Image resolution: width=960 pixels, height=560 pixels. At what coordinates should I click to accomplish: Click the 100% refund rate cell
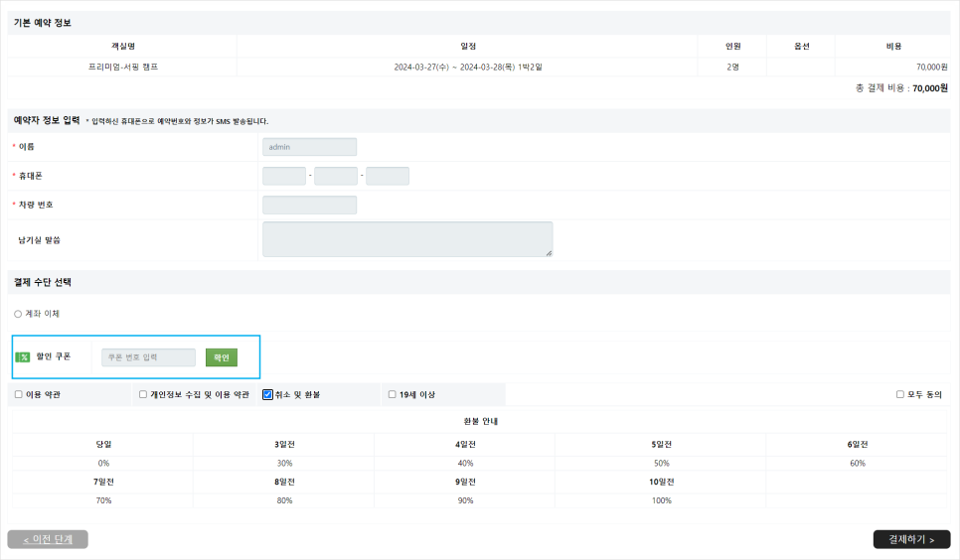tap(661, 500)
